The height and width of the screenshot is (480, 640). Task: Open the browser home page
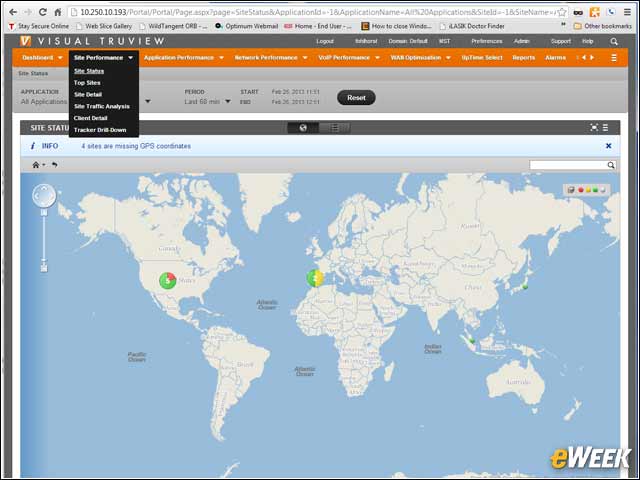click(58, 12)
